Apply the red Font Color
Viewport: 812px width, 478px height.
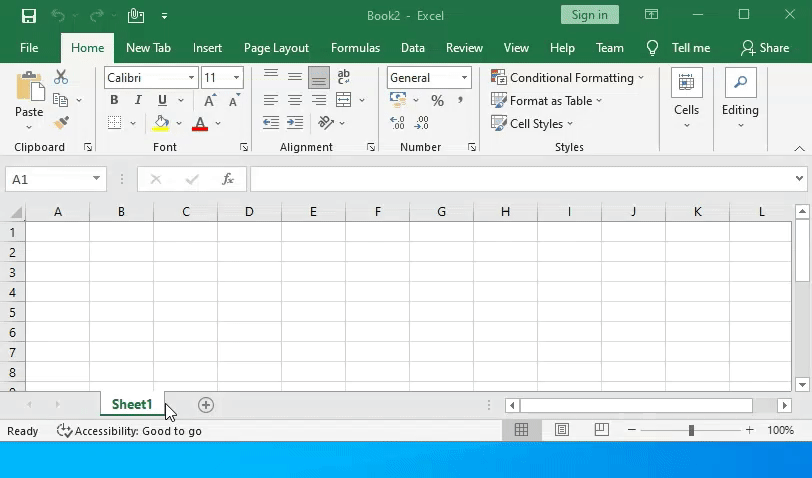[200, 123]
